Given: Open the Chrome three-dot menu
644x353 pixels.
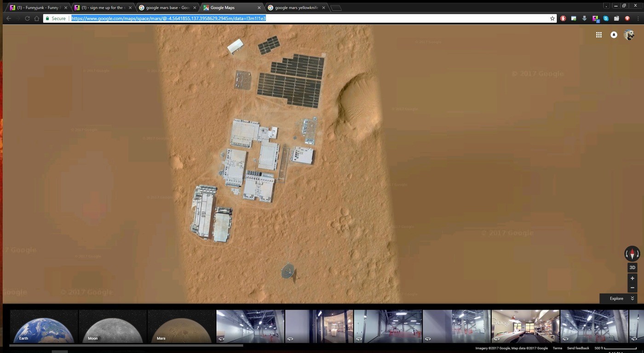Looking at the screenshot, I should [638, 18].
